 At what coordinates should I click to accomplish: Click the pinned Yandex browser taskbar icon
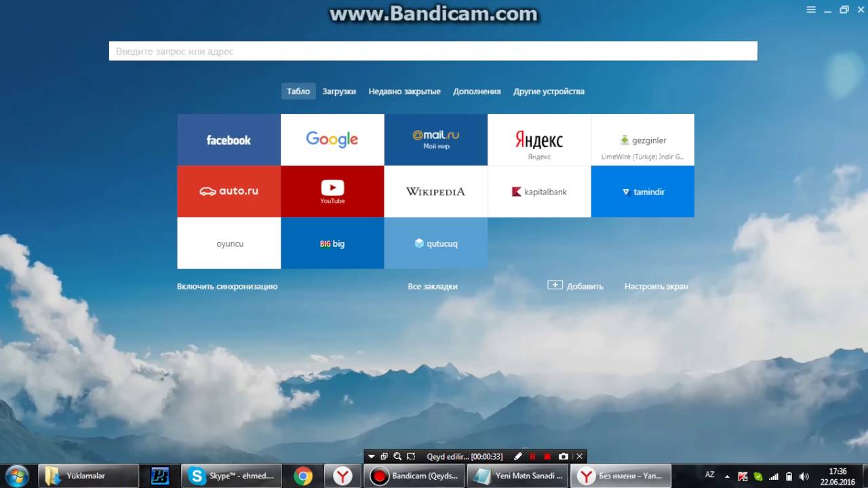pos(343,476)
